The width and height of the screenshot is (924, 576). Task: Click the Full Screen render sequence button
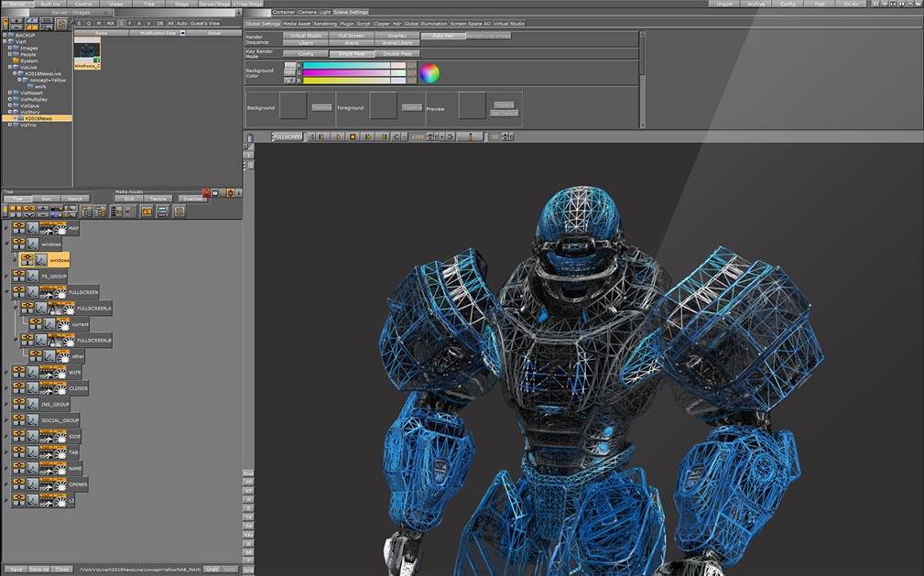pyautogui.click(x=351, y=36)
